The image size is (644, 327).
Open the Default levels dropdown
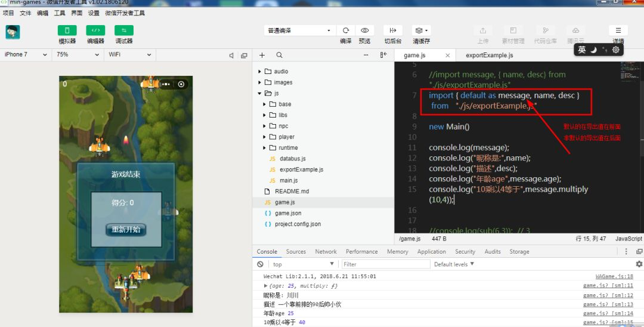click(x=454, y=264)
